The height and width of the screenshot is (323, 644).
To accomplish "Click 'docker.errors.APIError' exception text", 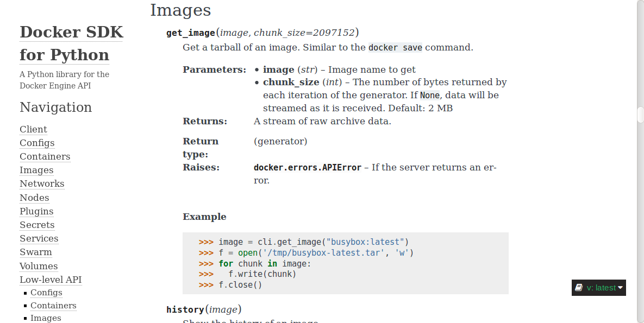I will coord(308,167).
